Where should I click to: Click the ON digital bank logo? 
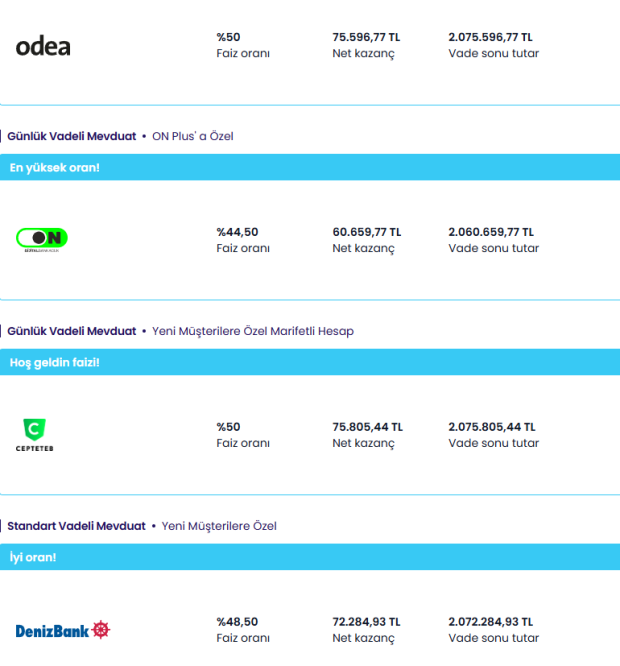pyautogui.click(x=42, y=239)
